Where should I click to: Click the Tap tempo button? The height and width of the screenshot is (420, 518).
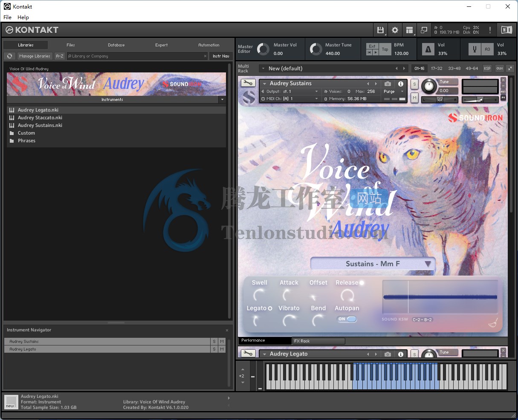[385, 49]
